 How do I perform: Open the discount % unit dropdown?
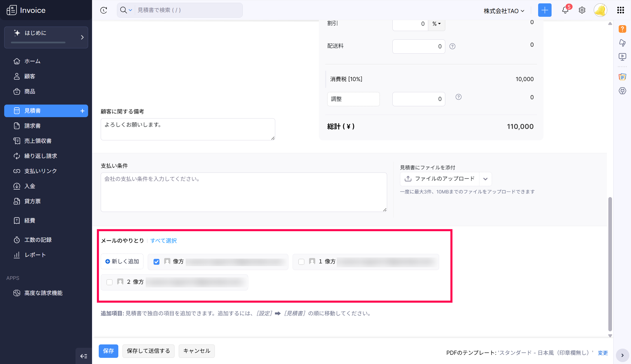pos(436,24)
